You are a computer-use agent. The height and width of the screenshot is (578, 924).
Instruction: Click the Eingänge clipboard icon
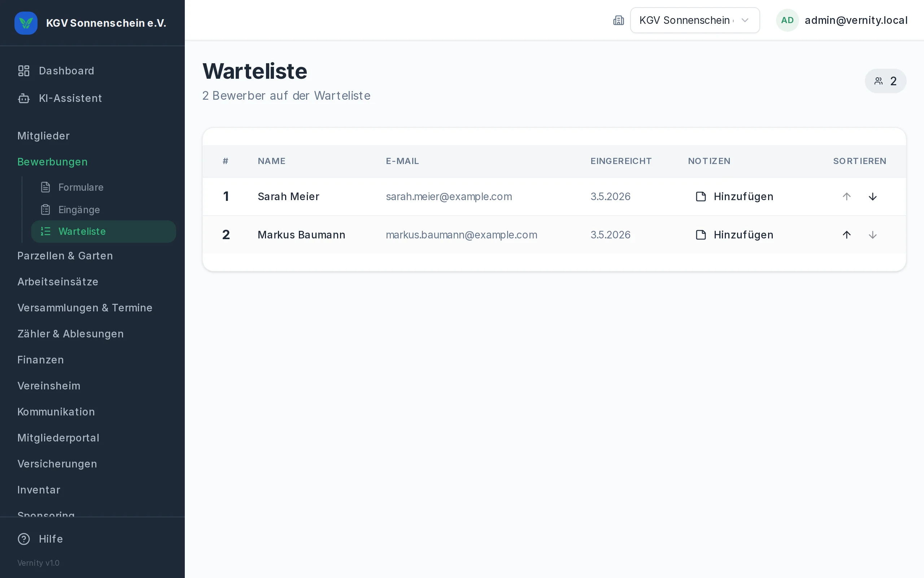point(45,210)
